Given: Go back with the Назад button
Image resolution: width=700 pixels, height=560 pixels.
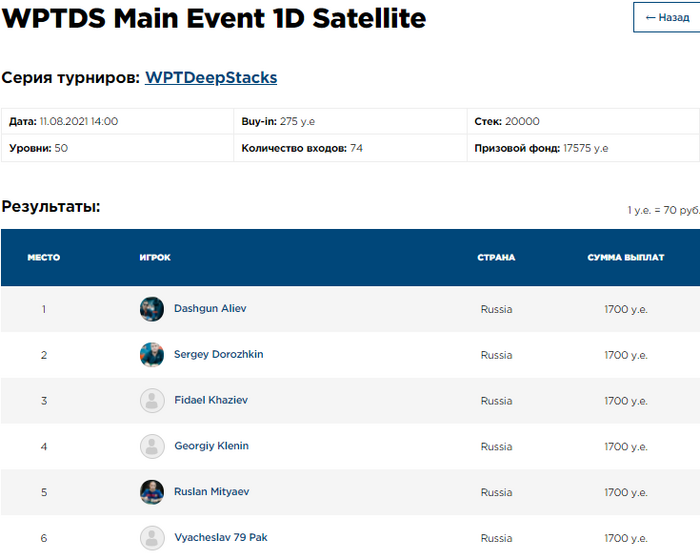Looking at the screenshot, I should (667, 18).
